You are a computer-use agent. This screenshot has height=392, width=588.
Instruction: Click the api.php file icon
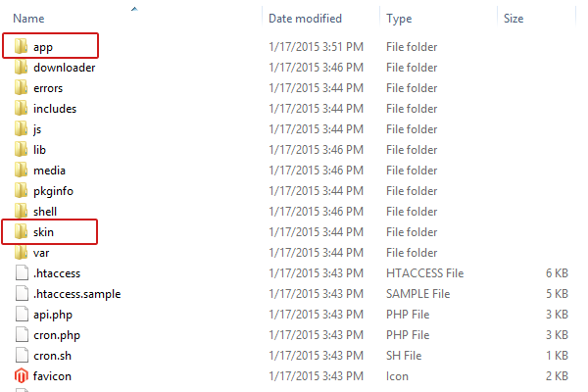pos(22,314)
